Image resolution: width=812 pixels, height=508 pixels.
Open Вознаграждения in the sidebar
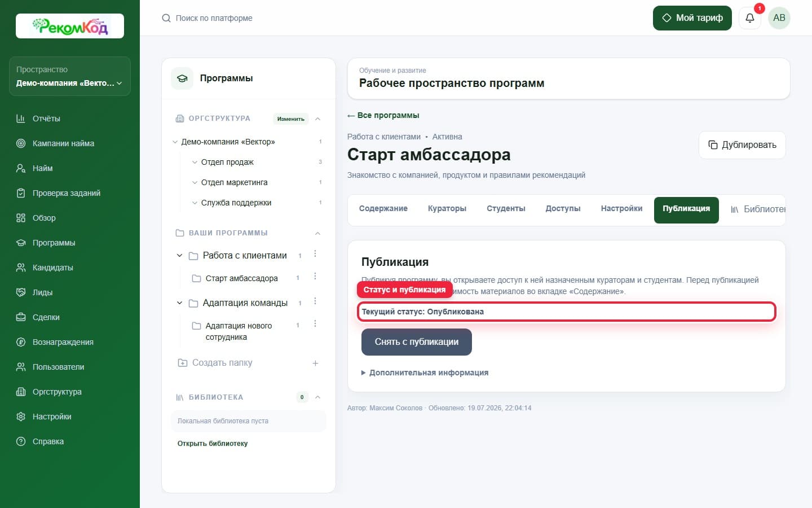click(63, 342)
